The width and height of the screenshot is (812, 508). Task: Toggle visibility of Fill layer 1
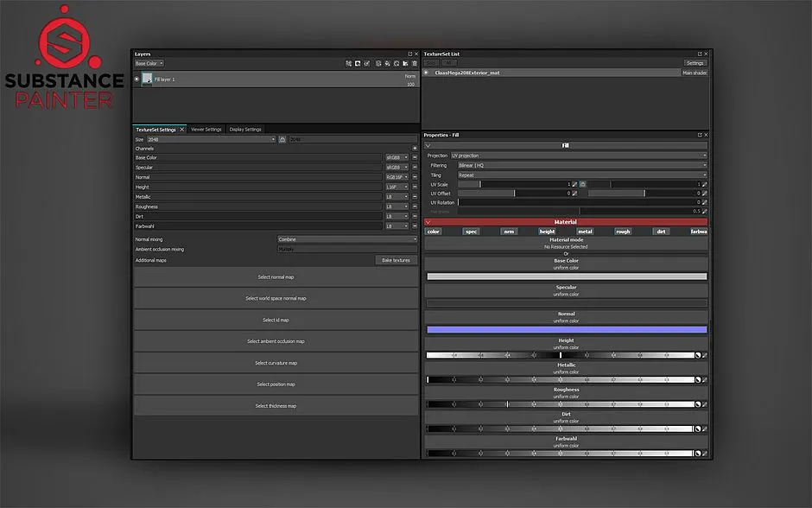point(136,79)
